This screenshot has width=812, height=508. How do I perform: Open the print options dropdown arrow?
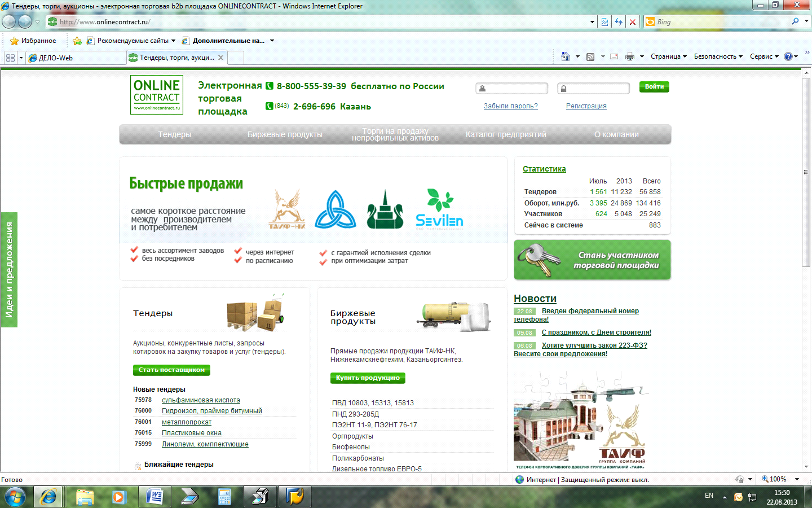point(642,56)
